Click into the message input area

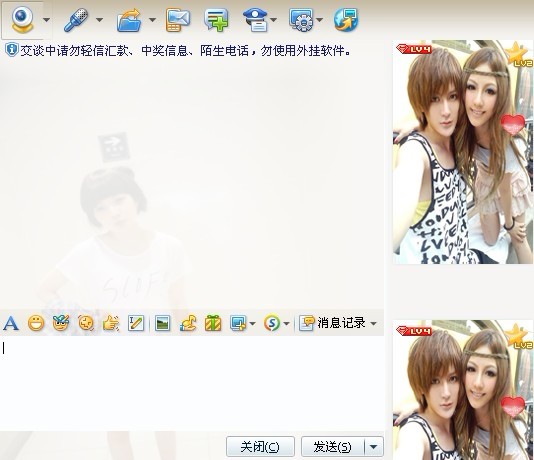(x=192, y=383)
